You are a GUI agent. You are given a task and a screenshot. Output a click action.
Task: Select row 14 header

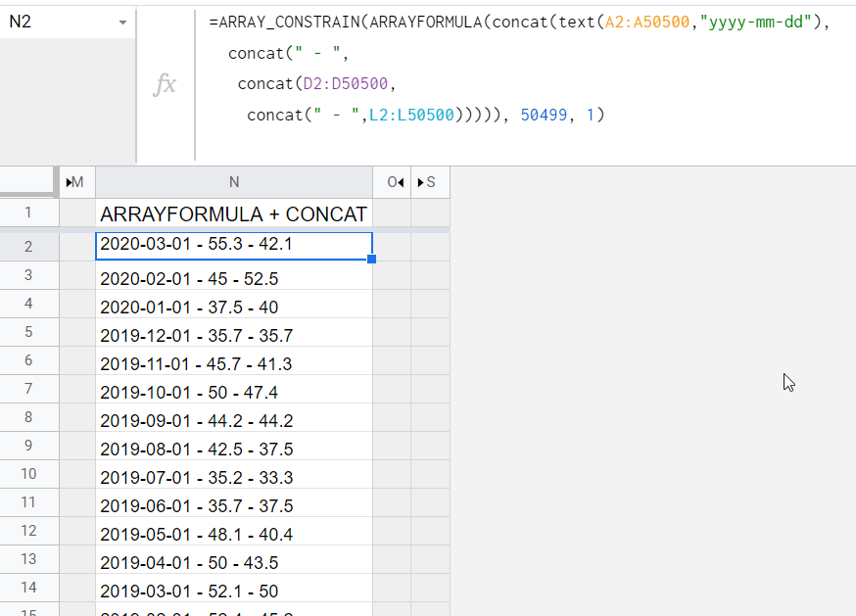coord(28,588)
